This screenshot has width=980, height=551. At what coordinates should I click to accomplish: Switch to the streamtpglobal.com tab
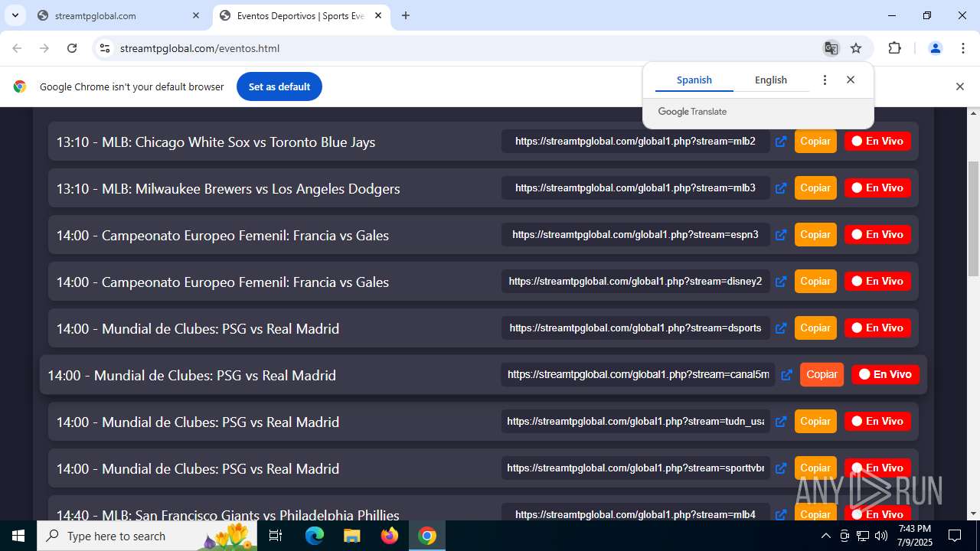pos(119,15)
